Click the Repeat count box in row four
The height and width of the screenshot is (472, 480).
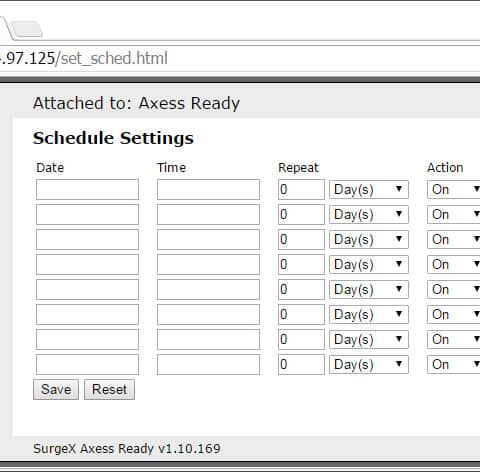(301, 264)
